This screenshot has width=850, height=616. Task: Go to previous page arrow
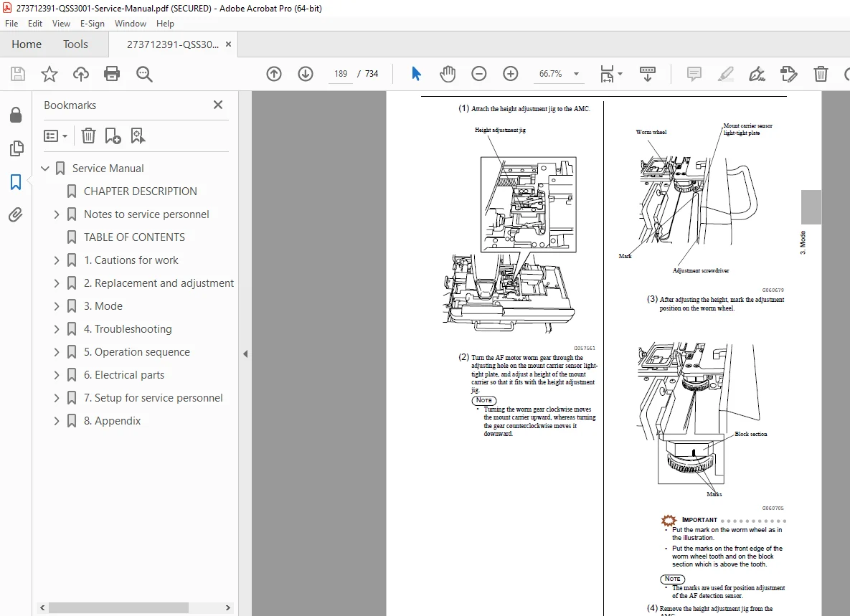(274, 74)
